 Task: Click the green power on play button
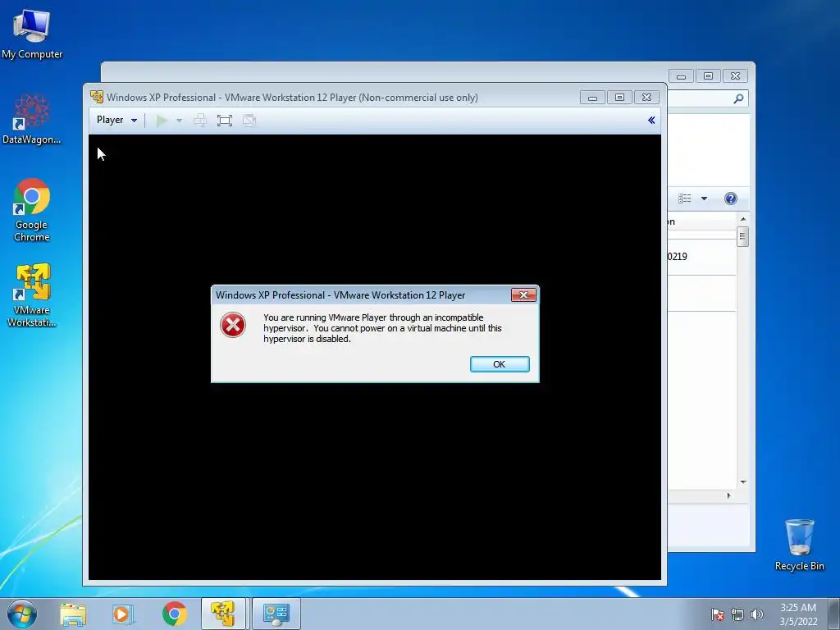tap(162, 120)
